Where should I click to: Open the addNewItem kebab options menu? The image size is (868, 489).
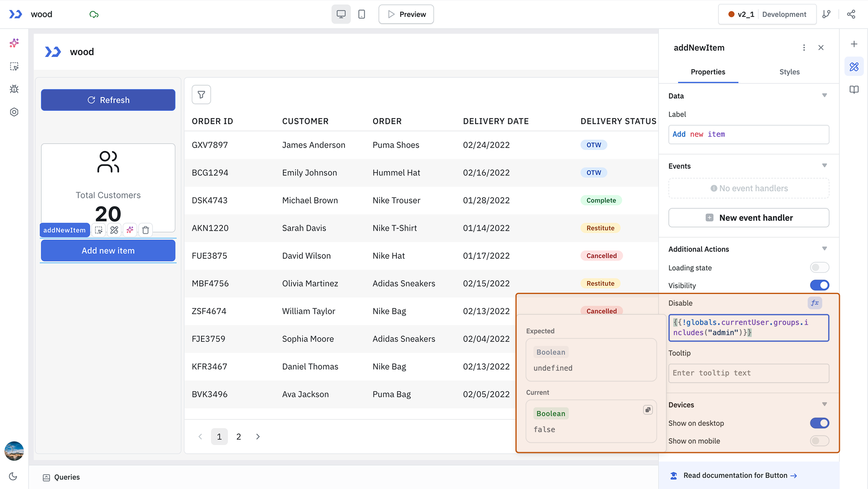pyautogui.click(x=804, y=48)
